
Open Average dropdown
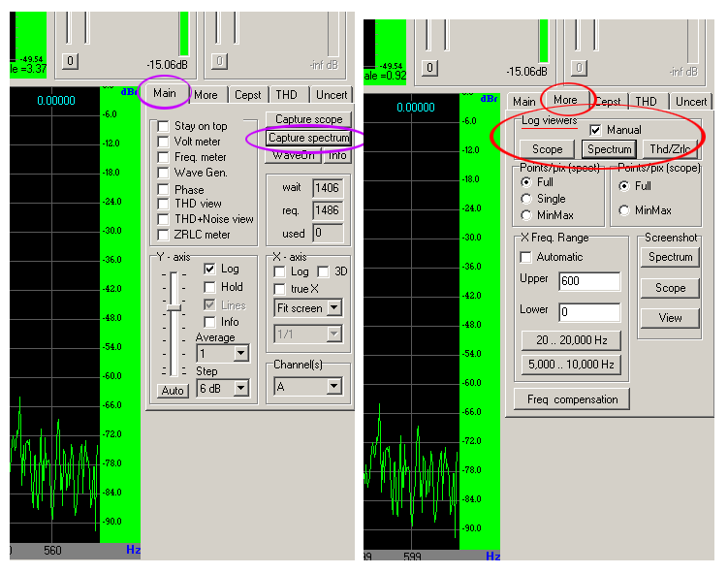click(240, 353)
